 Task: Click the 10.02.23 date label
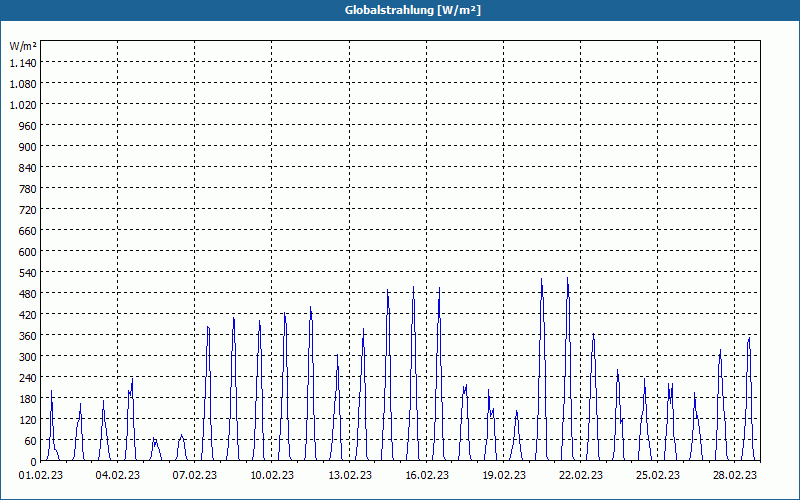[272, 476]
